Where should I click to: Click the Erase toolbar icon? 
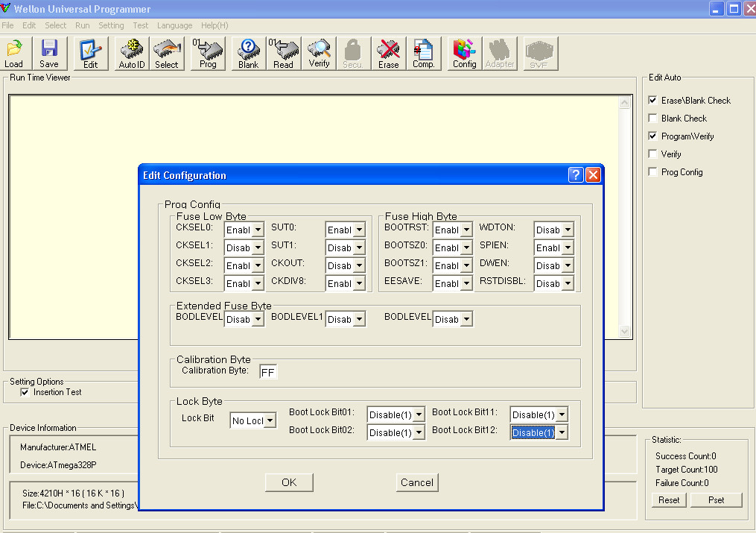tap(388, 54)
